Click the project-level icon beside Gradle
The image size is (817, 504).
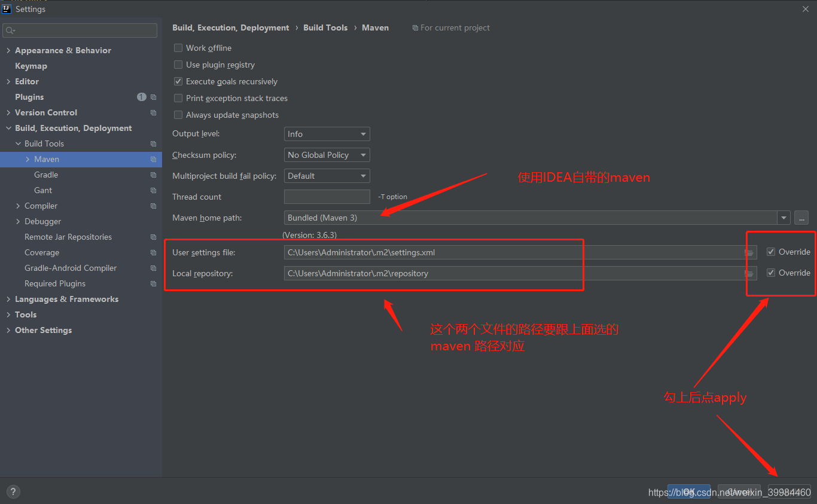point(153,175)
